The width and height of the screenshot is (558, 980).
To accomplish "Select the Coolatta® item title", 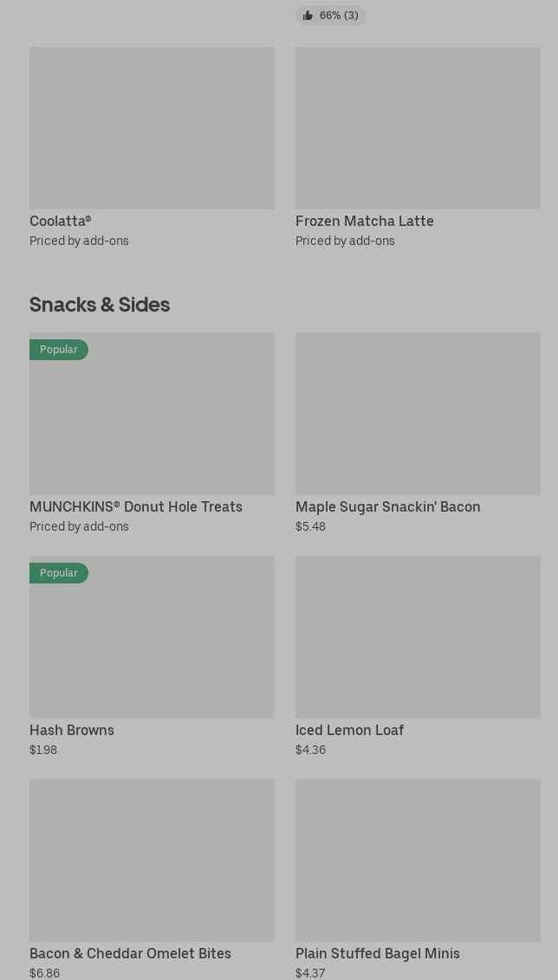I will point(61,221).
